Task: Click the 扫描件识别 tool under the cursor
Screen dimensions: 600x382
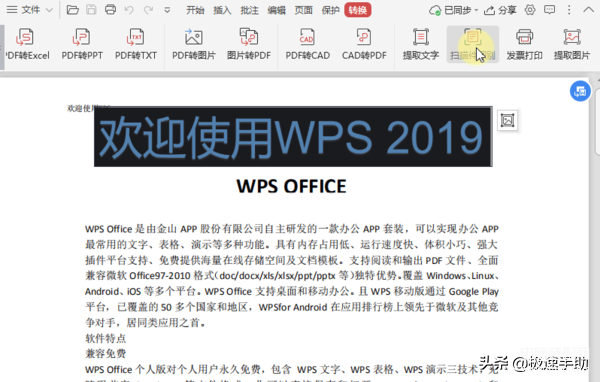Action: click(473, 44)
